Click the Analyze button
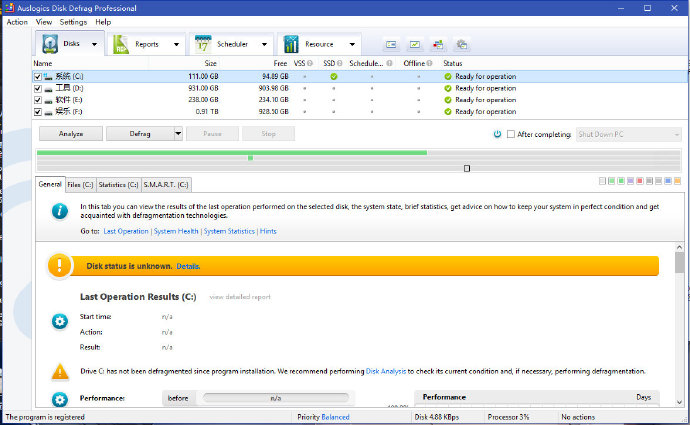690x425 pixels. pos(71,133)
